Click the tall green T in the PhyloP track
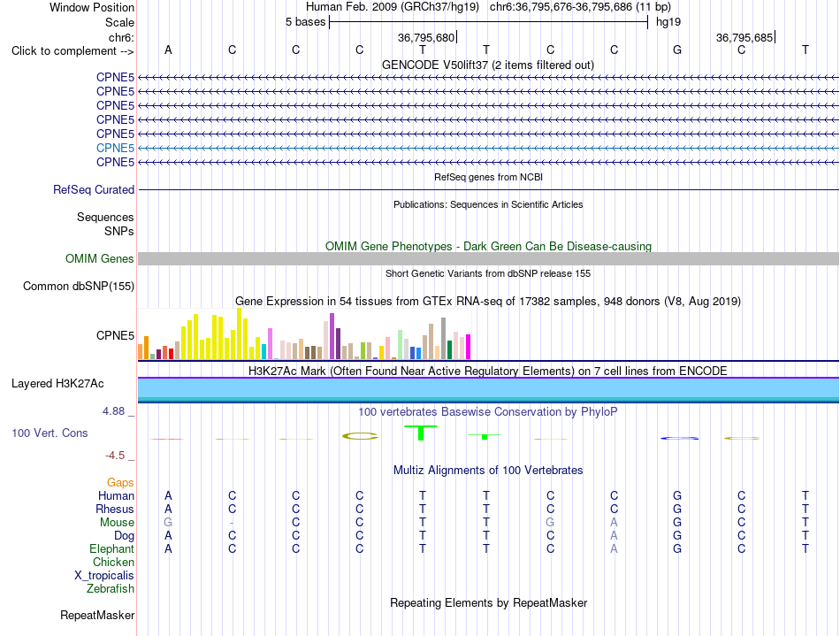This screenshot has width=840, height=636. (x=421, y=433)
